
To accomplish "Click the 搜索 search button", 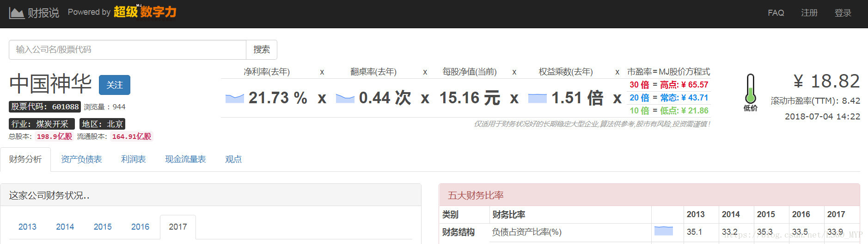I will (x=262, y=50).
